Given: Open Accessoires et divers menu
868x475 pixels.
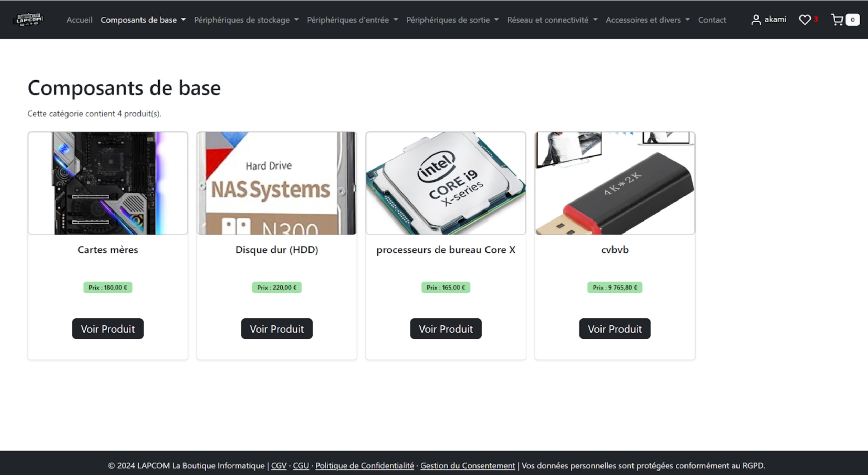Looking at the screenshot, I should coord(647,20).
